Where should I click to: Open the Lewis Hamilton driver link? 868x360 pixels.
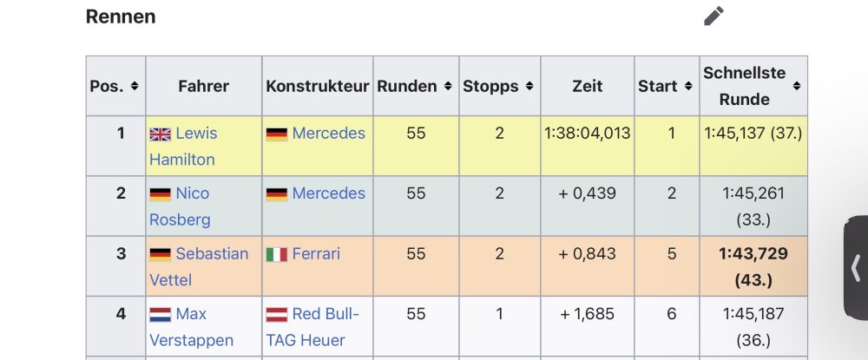coord(196,134)
